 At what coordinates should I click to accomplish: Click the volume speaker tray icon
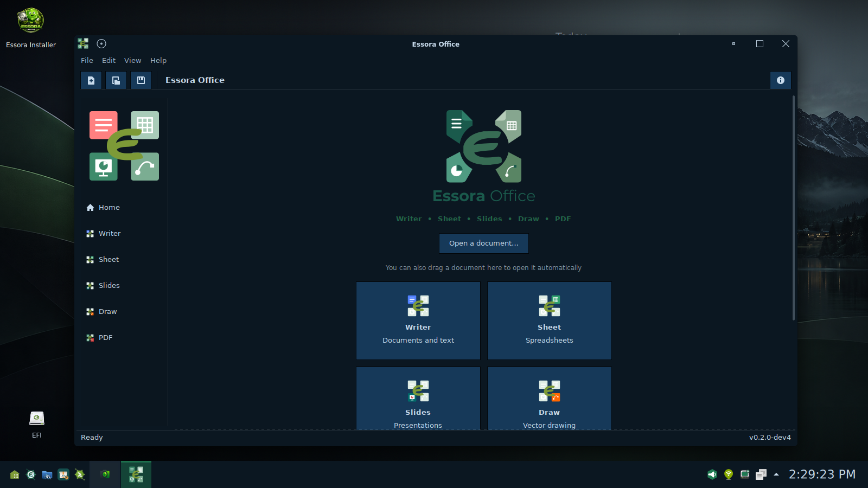(712, 474)
